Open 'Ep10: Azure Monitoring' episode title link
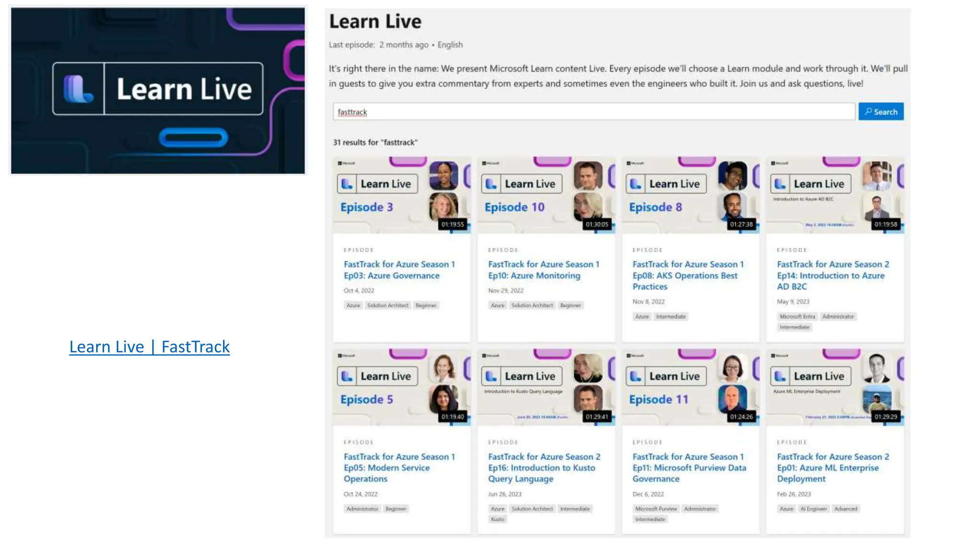This screenshot has width=980, height=551. click(x=544, y=270)
